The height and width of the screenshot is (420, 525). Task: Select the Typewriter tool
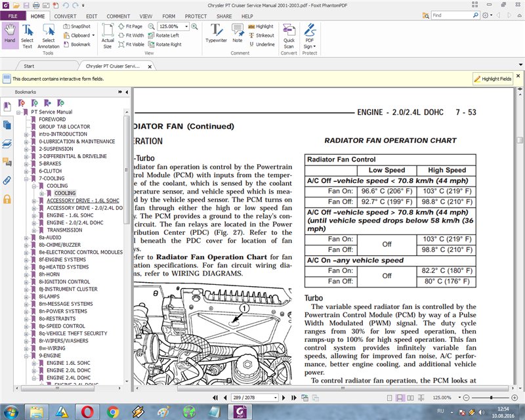pyautogui.click(x=217, y=33)
